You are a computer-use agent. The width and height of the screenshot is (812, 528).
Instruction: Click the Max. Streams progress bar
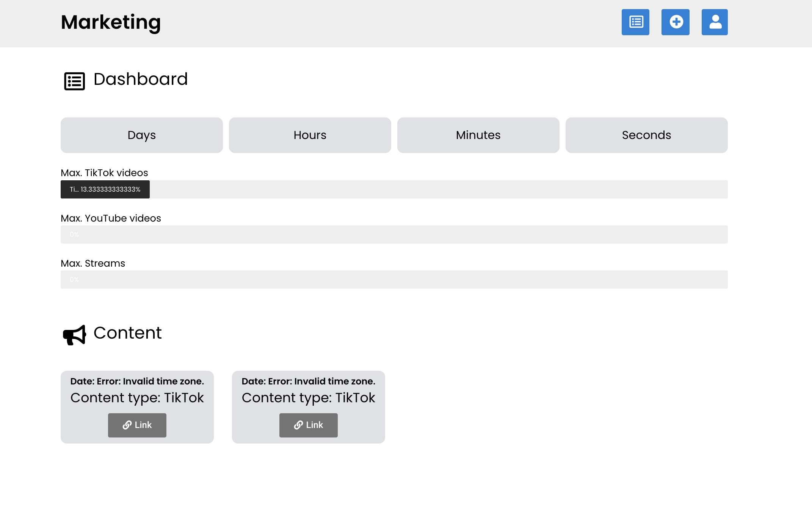coord(394,280)
